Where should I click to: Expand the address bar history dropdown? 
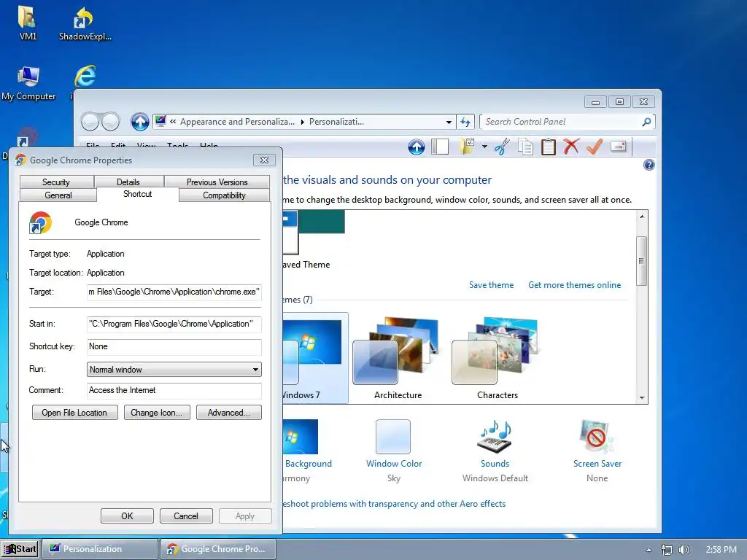(x=449, y=122)
